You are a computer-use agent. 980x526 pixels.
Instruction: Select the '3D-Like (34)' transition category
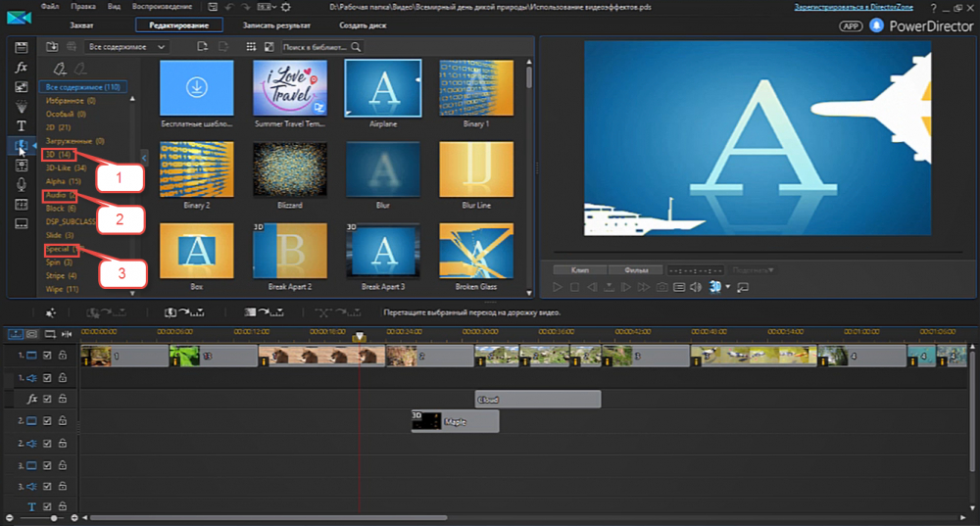click(x=67, y=167)
